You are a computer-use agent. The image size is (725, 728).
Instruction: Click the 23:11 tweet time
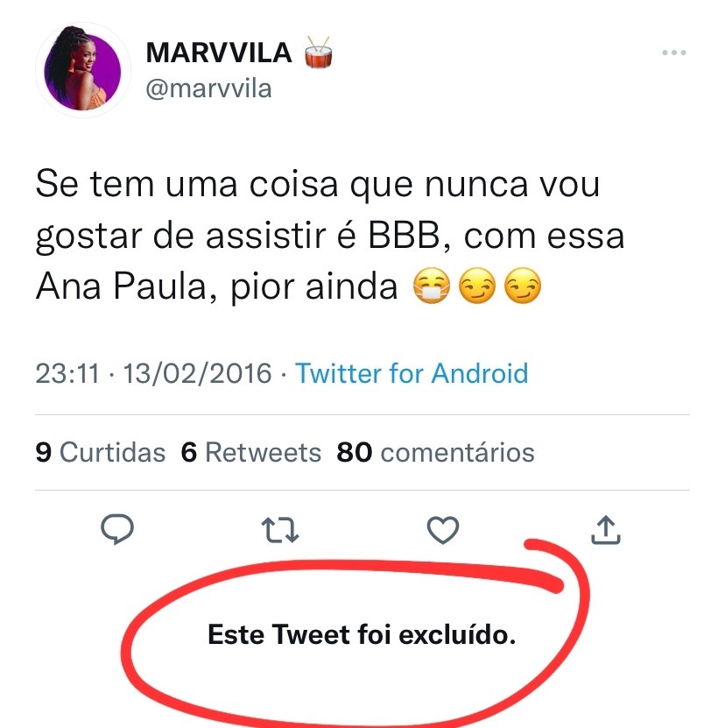pos(67,373)
